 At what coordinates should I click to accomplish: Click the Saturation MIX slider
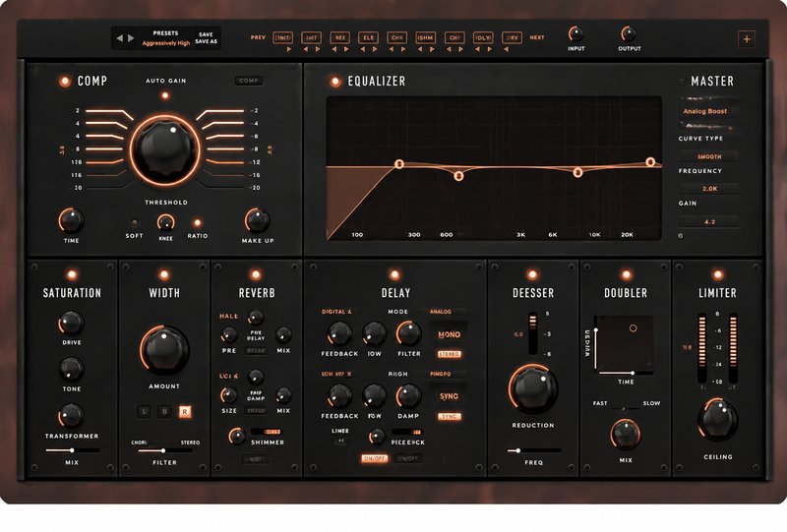72,450
